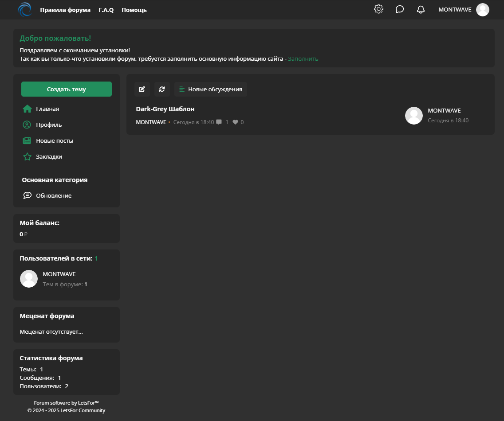Click the Заполнить link in the welcome banner

pyautogui.click(x=303, y=58)
